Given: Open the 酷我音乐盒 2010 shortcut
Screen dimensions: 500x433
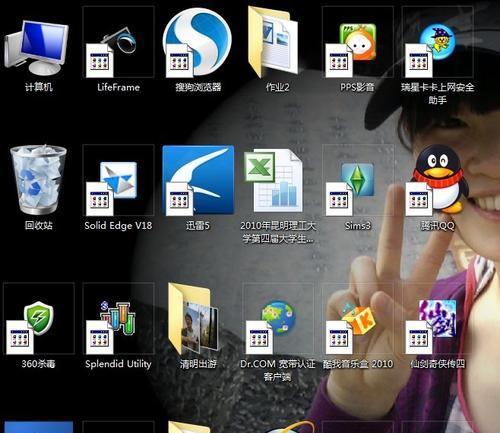Looking at the screenshot, I should pos(358,318).
